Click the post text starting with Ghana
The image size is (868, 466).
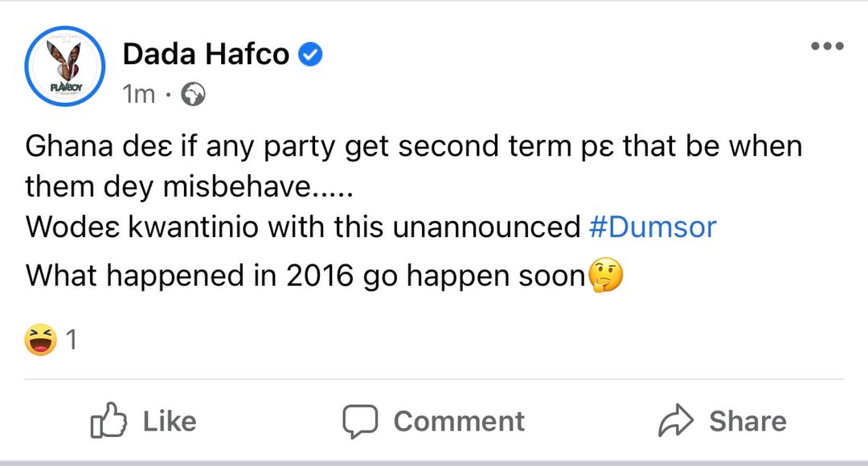414,147
